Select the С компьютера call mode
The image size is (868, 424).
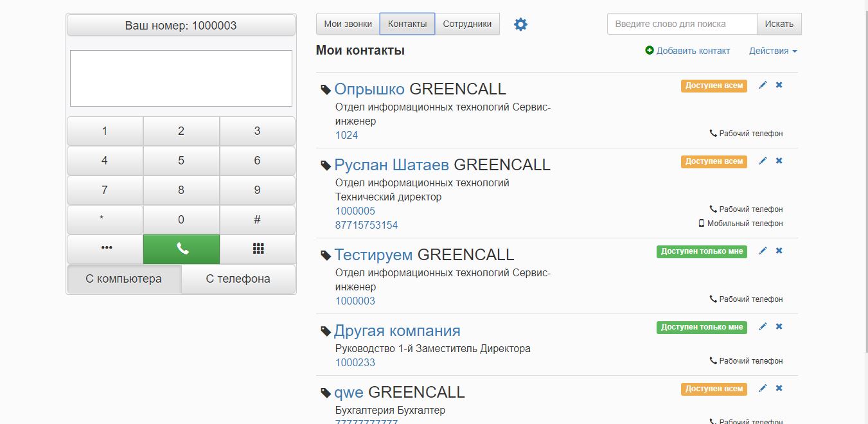point(124,279)
